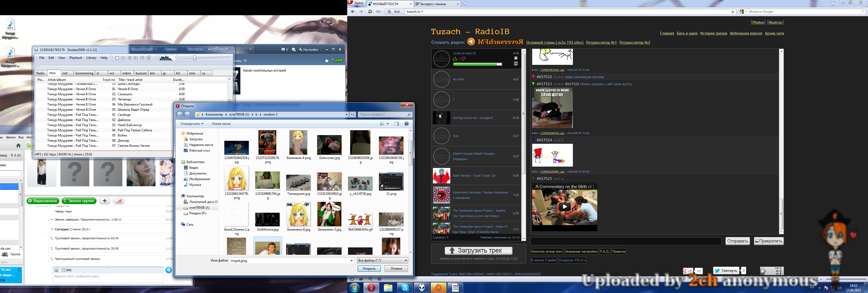Open the Windows Start button

[x=355, y=288]
